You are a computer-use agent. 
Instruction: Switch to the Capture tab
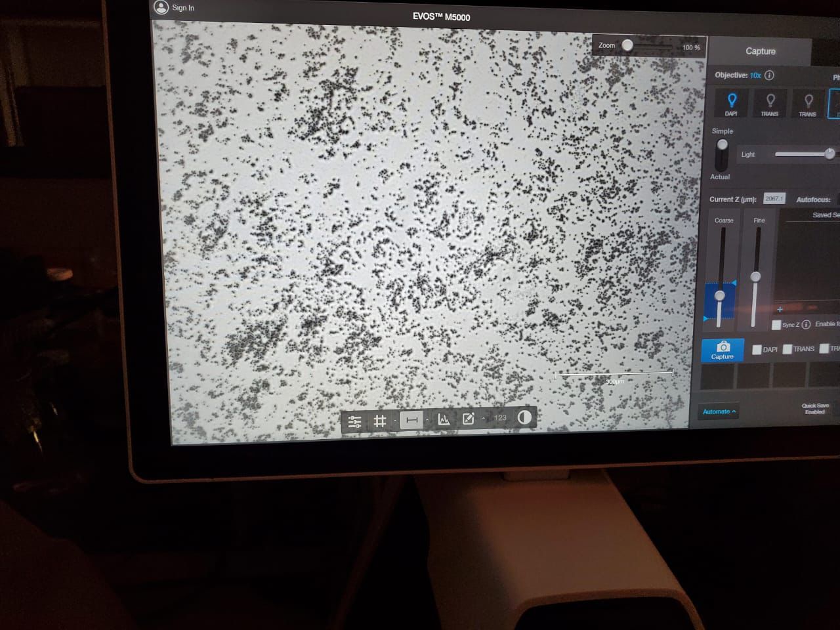(x=760, y=51)
